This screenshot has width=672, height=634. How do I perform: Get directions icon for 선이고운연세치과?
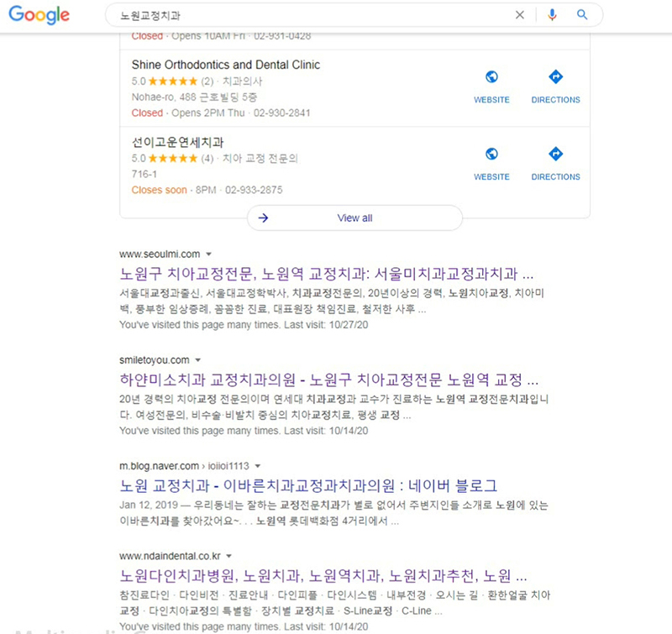(555, 154)
